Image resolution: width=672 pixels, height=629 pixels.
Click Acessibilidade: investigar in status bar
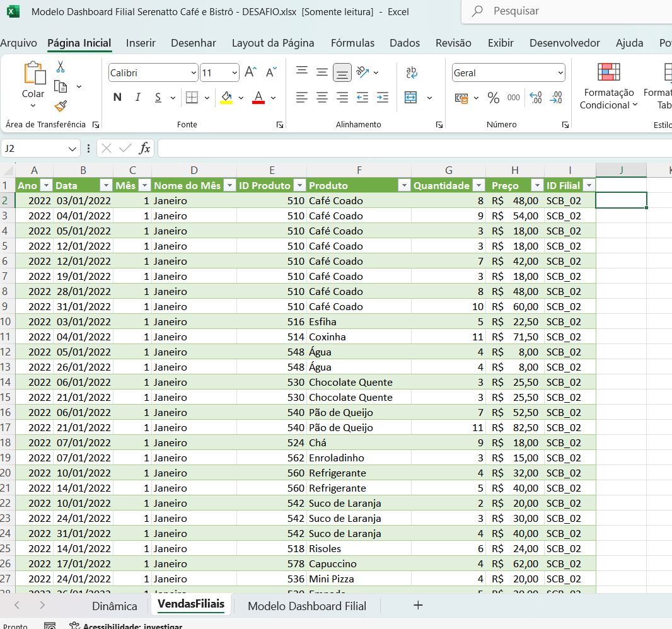coord(127,625)
